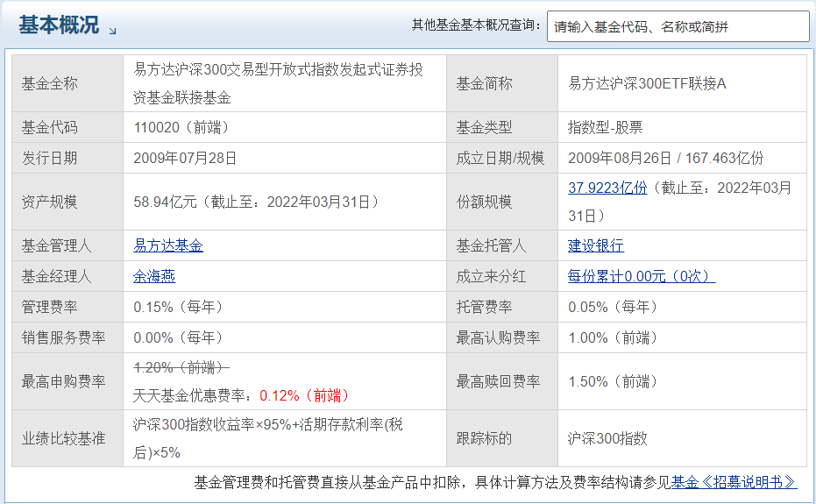Select fund type value 指数型-股票
This screenshot has height=504, width=816.
pos(606,127)
